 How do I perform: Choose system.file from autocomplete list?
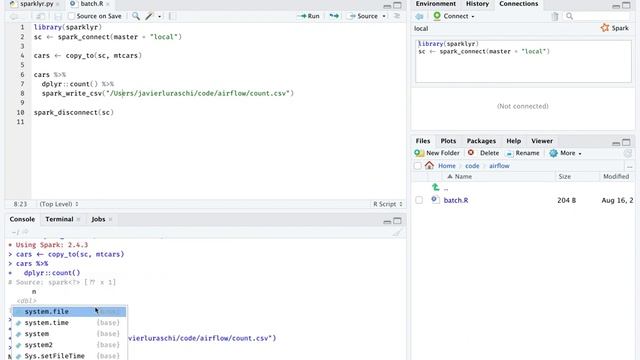pos(69,312)
